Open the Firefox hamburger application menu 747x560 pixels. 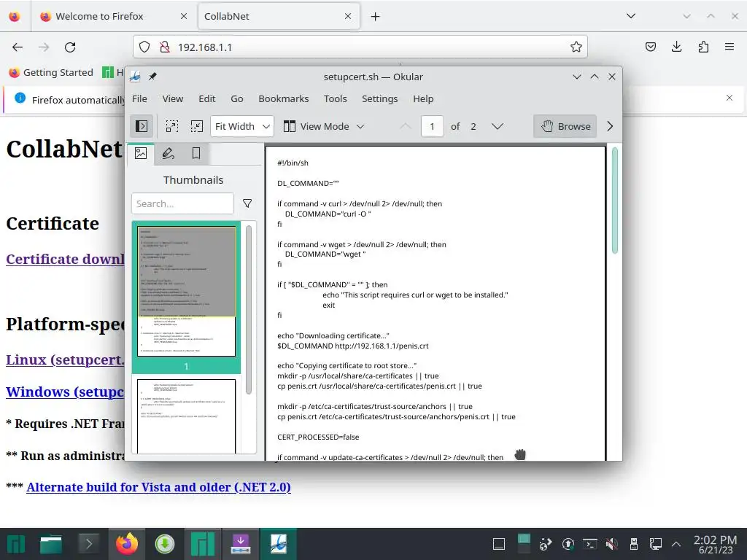coord(729,47)
